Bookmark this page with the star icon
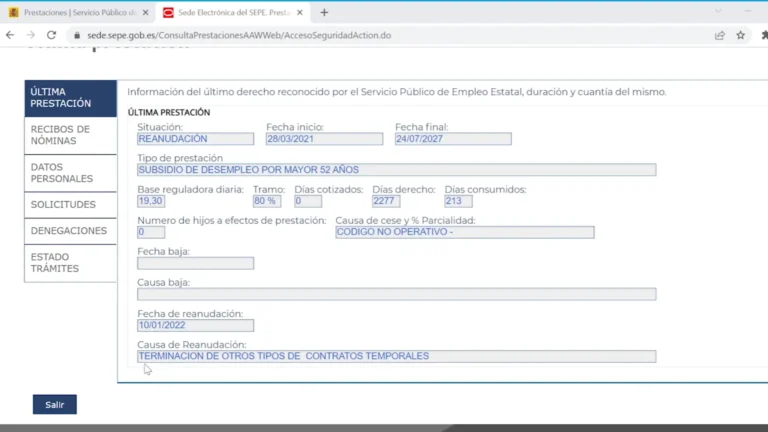The image size is (768, 432). point(741,35)
